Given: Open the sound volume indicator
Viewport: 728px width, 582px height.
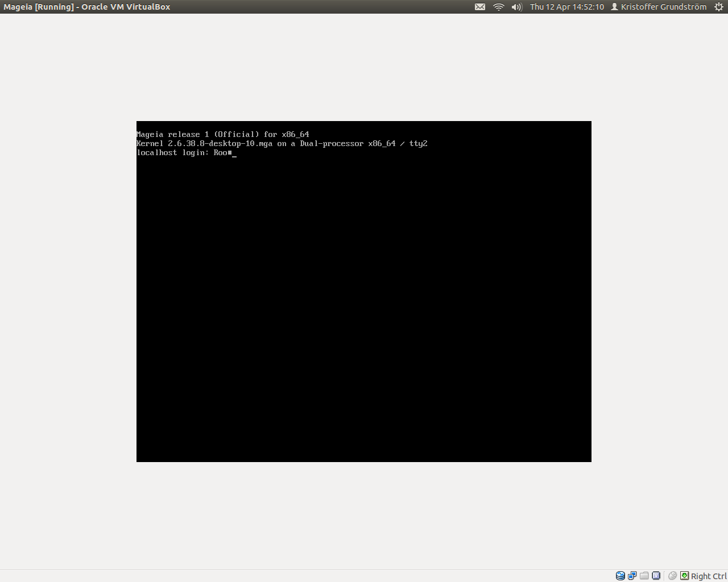Looking at the screenshot, I should (x=517, y=7).
